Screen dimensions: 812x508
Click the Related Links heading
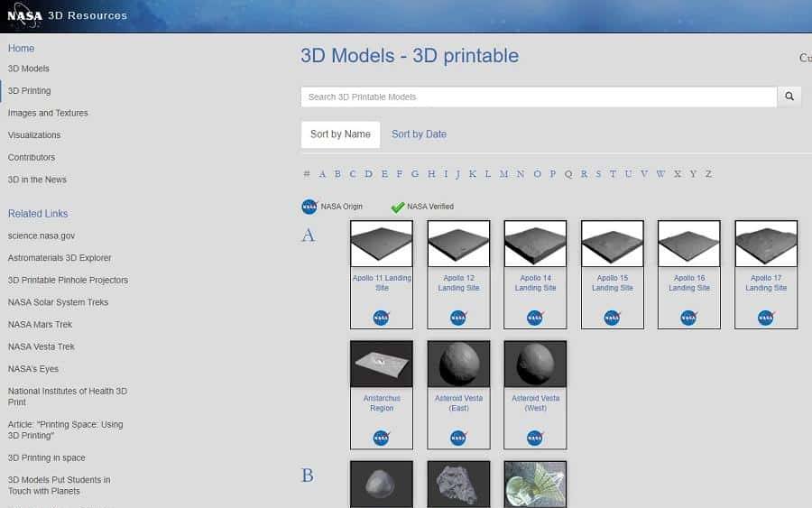coord(38,213)
